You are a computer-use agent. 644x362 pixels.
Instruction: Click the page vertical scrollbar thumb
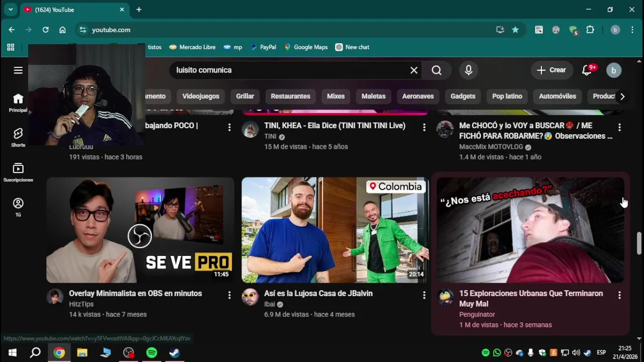(639, 243)
